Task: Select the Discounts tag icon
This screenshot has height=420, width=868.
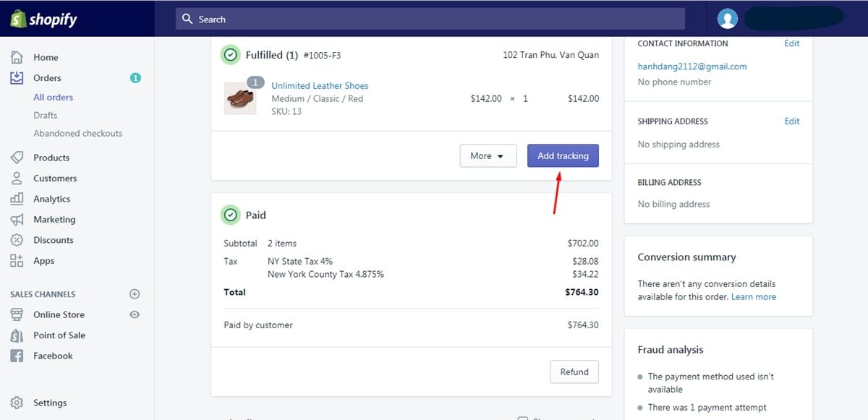Action: [18, 240]
